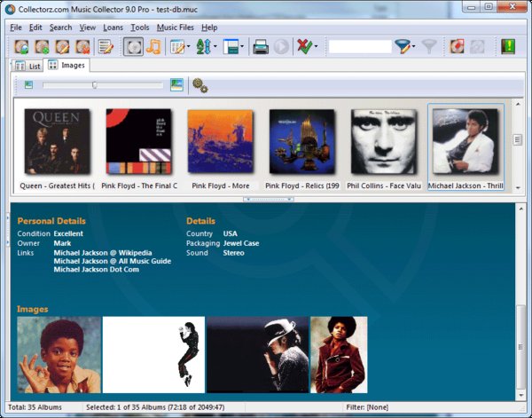
Task: Select the Queen Greatest Hits album cover
Action: click(58, 141)
